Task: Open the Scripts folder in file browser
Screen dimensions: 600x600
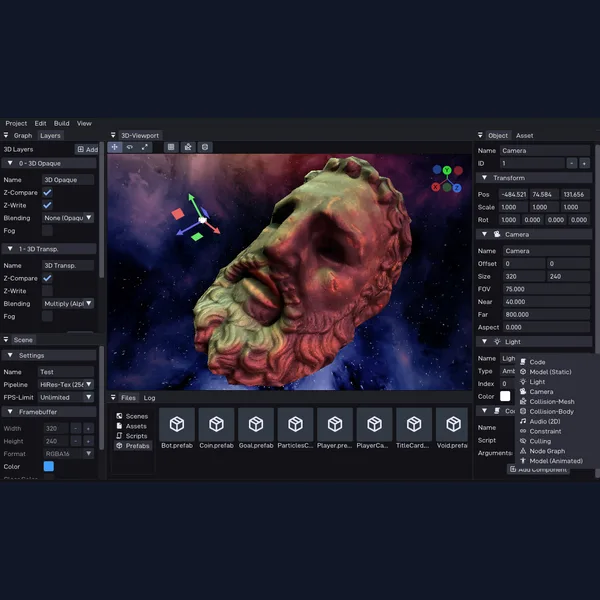Action: pos(132,436)
